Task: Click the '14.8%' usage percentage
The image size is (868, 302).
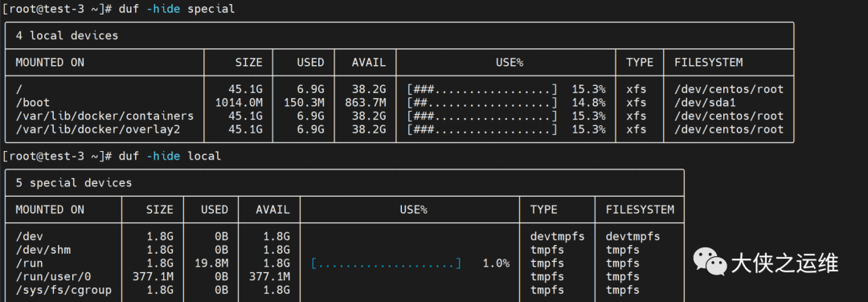Action: pyautogui.click(x=588, y=102)
